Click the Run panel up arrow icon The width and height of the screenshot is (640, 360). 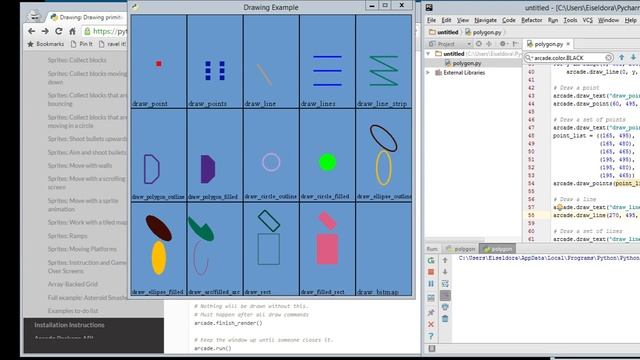click(445, 260)
